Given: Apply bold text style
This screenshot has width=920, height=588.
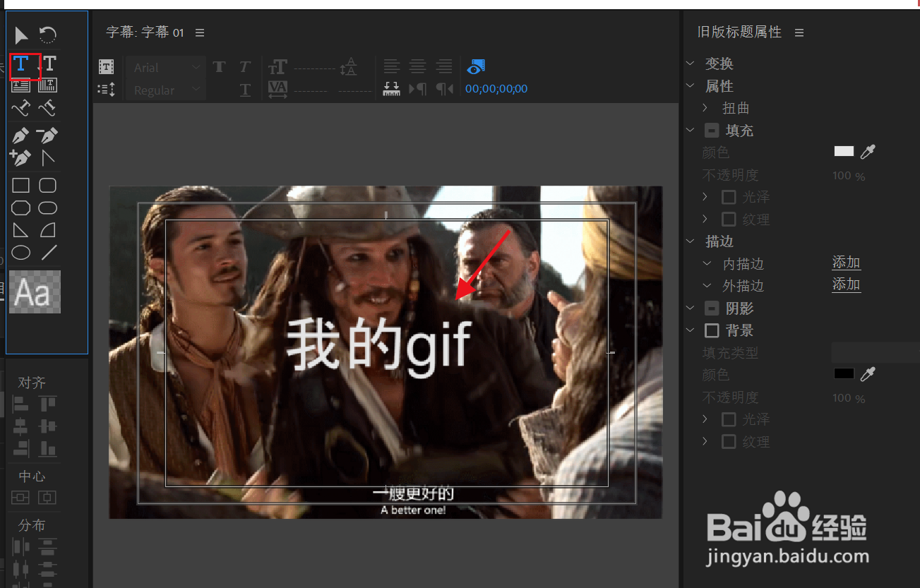Looking at the screenshot, I should pos(220,67).
